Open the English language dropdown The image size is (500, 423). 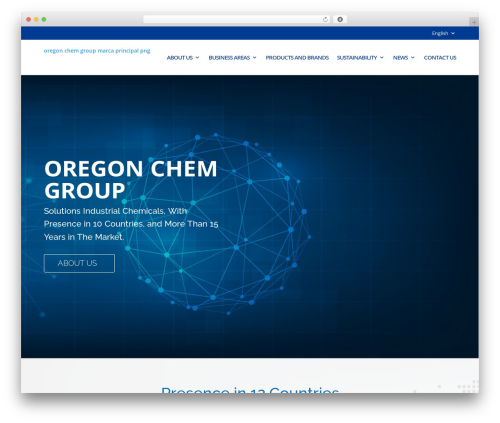click(x=443, y=33)
